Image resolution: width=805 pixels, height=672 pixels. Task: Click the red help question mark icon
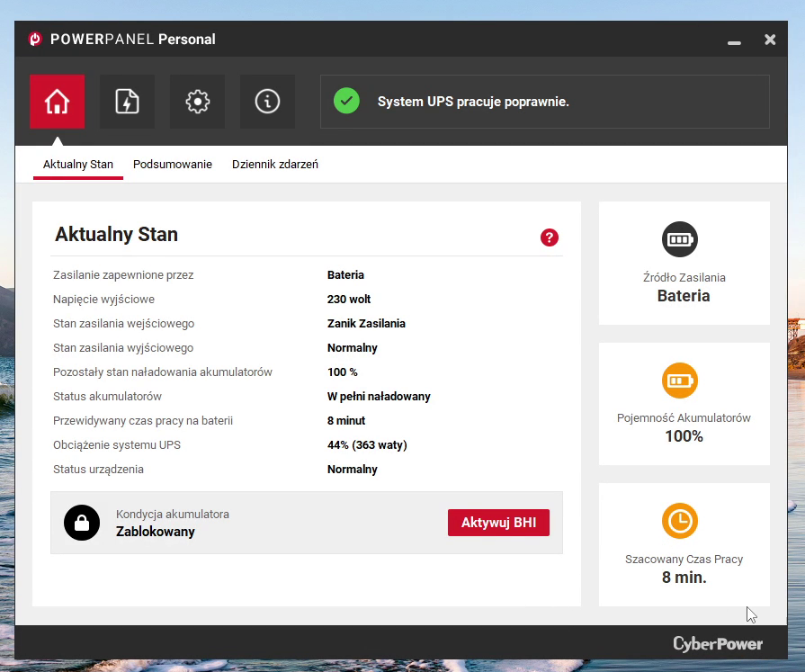pyautogui.click(x=550, y=237)
